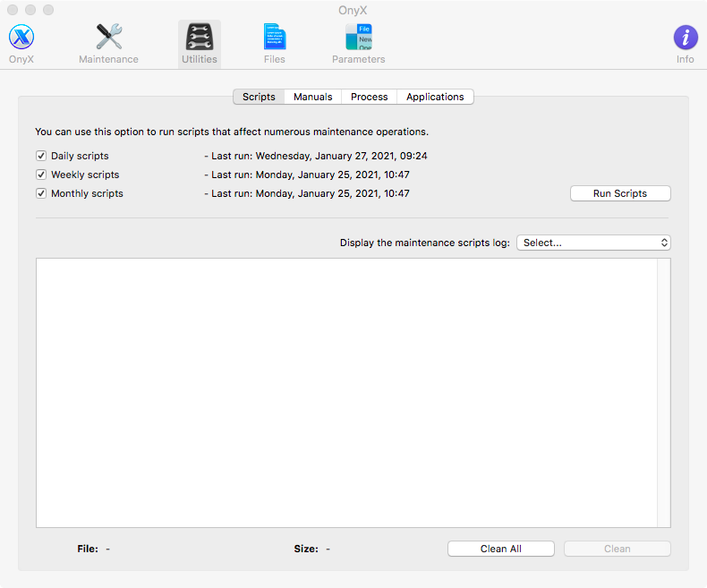Viewport: 707px width, 588px height.
Task: Click inside the empty log text area
Action: [346, 393]
